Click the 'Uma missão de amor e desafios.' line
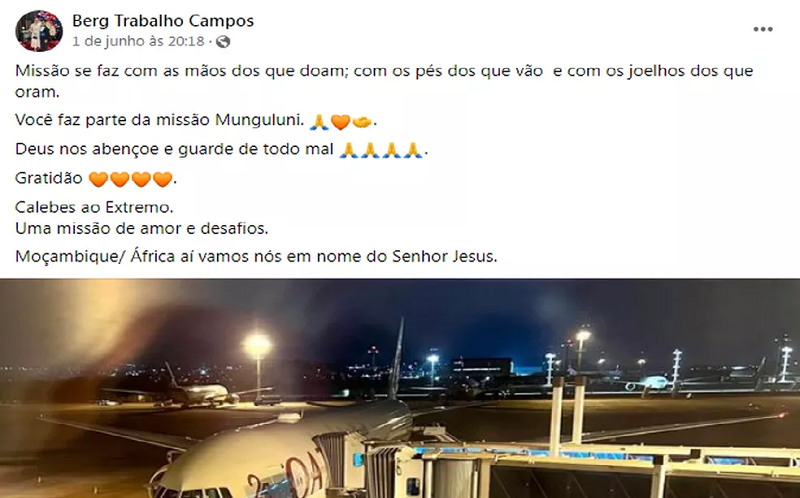This screenshot has width=800, height=498. click(142, 228)
